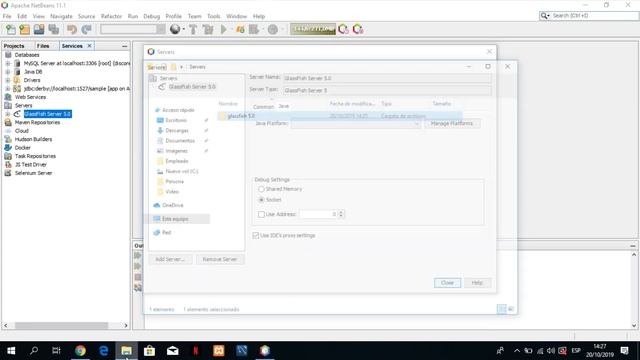Expand the MySQL Server node
The height and width of the screenshot is (360, 640).
point(7,63)
